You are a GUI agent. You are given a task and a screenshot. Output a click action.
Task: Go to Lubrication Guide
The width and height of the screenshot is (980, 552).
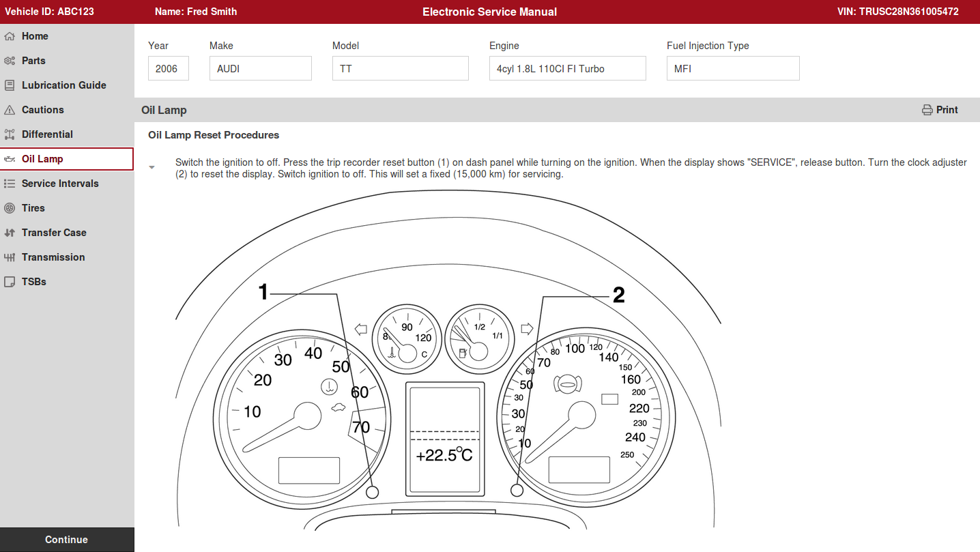coord(67,85)
